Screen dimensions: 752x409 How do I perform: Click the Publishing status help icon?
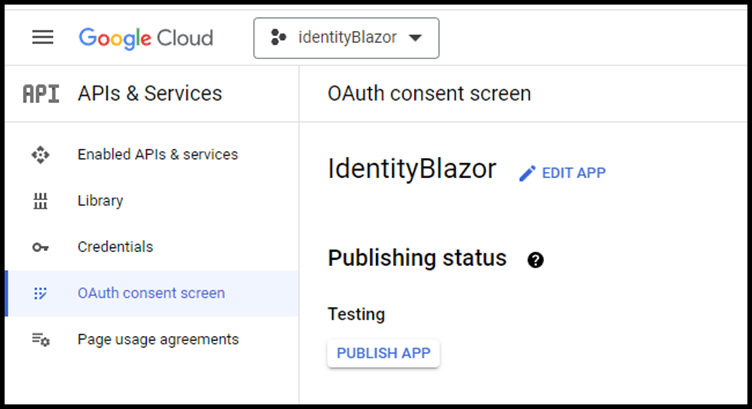tap(535, 260)
